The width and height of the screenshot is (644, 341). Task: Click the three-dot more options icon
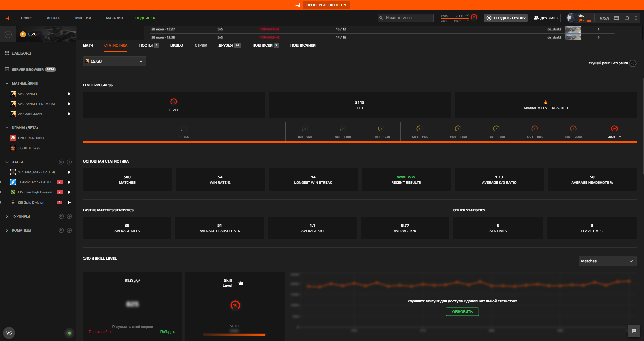pyautogui.click(x=636, y=18)
